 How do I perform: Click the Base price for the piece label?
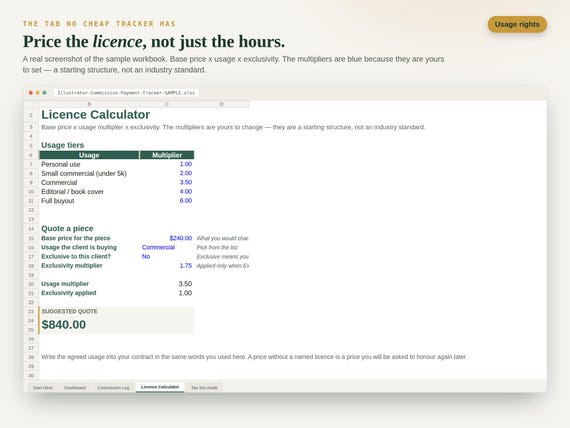76,238
